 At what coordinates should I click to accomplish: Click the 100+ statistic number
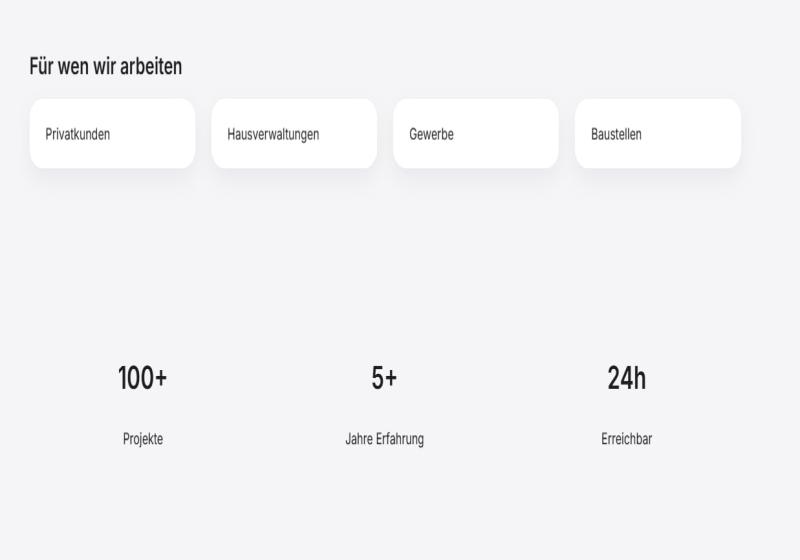[142, 379]
